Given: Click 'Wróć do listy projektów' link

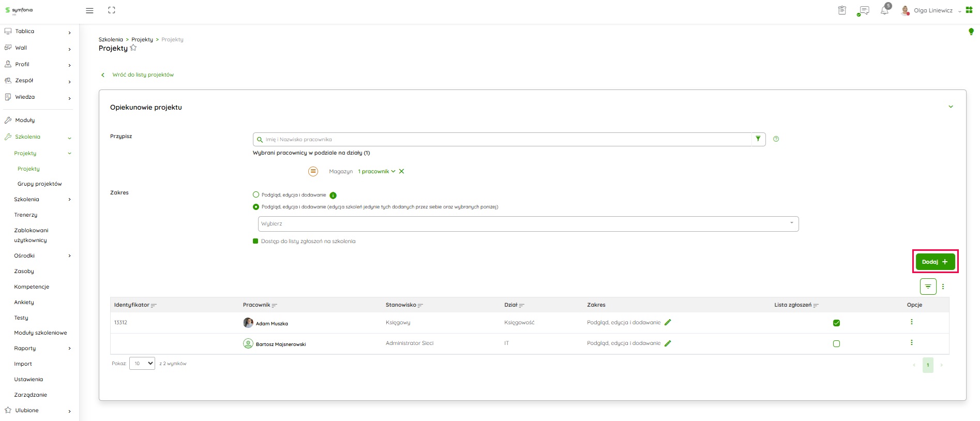Looking at the screenshot, I should (143, 75).
